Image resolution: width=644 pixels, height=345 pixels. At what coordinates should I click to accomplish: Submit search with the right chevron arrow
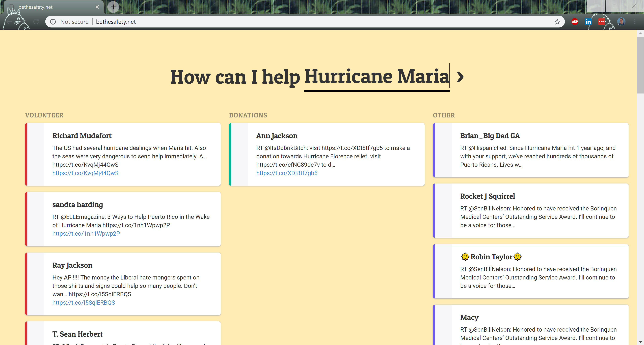pyautogui.click(x=460, y=77)
